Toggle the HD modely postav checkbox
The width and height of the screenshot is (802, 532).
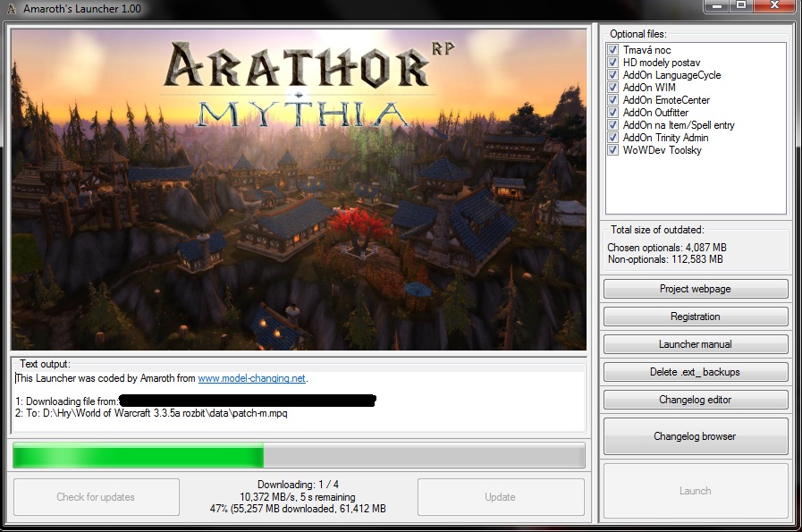click(612, 63)
